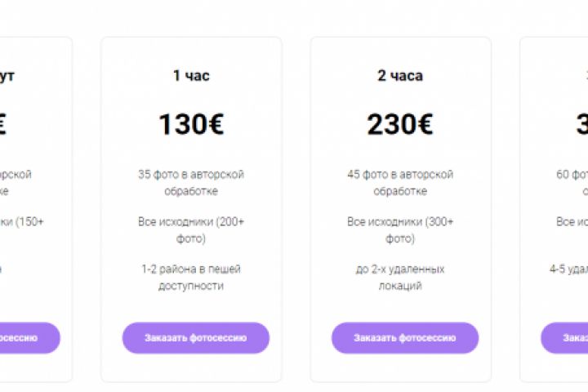Click '45 фото в авторской обработке' text
The width and height of the screenshot is (588, 392).
400,182
